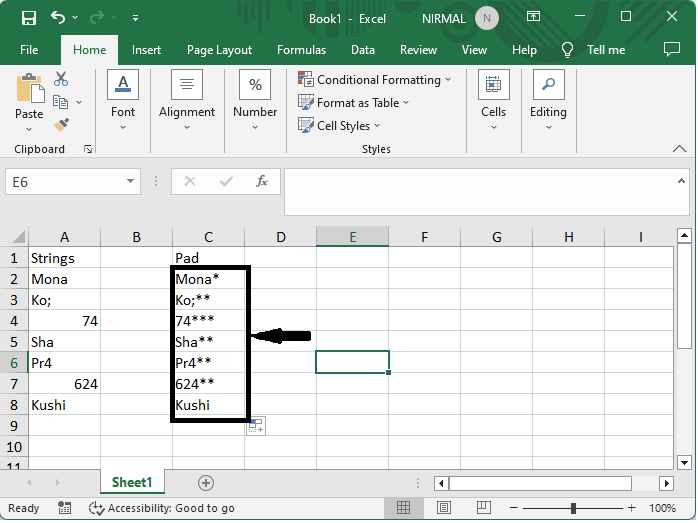Screen dimensions: 698x523
Task: Select the Format Painter brush
Action: click(61, 125)
